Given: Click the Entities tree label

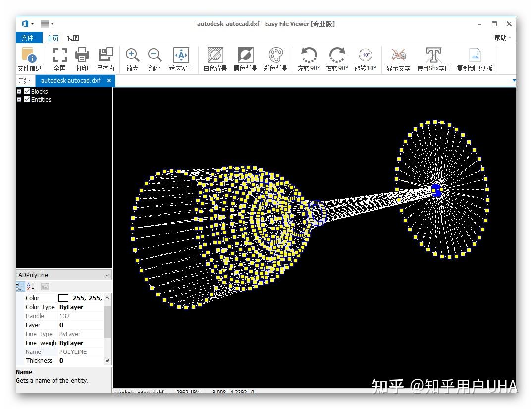Looking at the screenshot, I should tap(41, 100).
